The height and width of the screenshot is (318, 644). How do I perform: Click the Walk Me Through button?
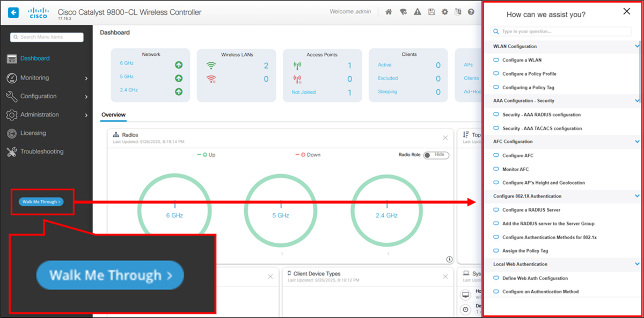pyautogui.click(x=41, y=202)
